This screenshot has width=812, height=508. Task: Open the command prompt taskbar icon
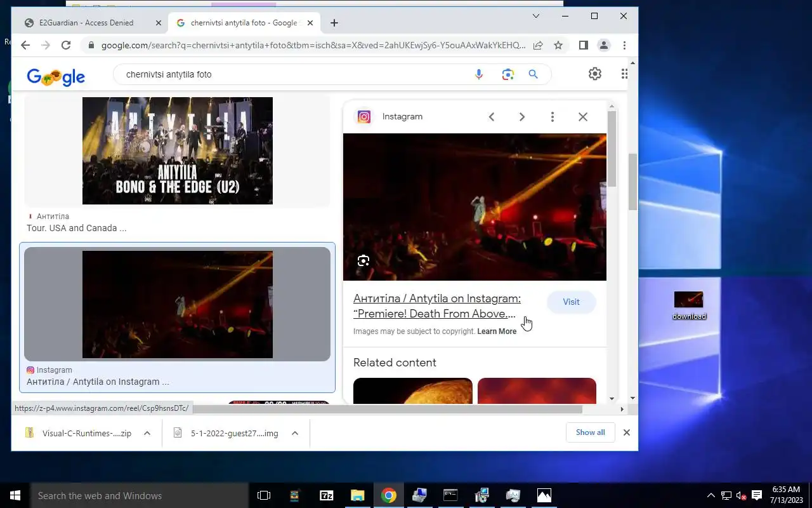click(450, 495)
